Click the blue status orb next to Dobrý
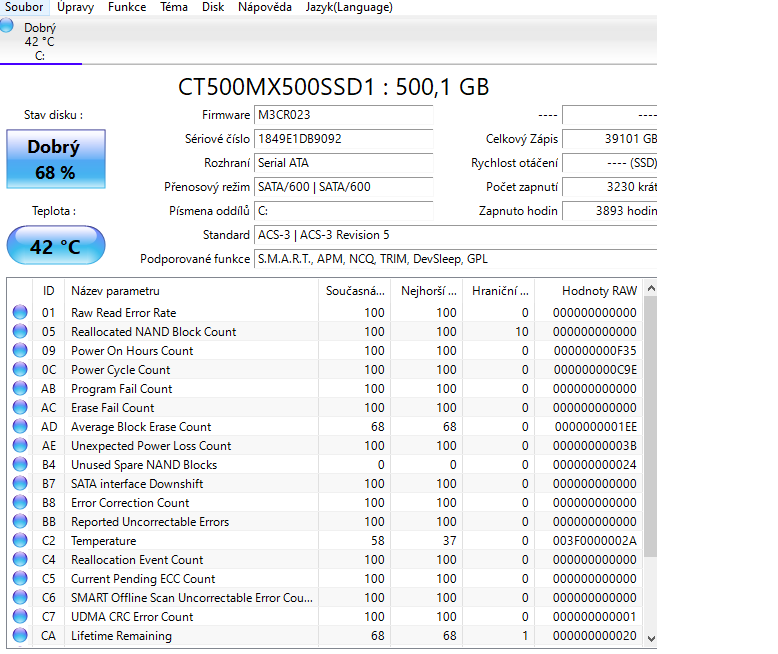Image resolution: width=778 pixels, height=654 pixels. 7,25
